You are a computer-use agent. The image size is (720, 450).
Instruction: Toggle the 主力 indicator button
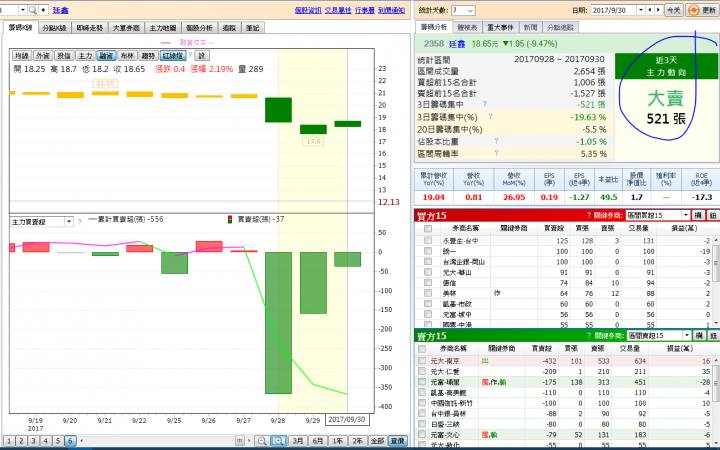[85, 56]
